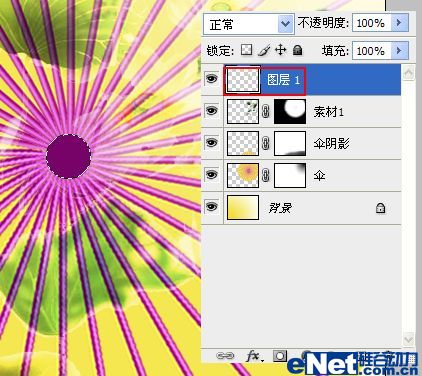Select the 素材1 layer thumbnail
422x376 pixels.
point(243,112)
